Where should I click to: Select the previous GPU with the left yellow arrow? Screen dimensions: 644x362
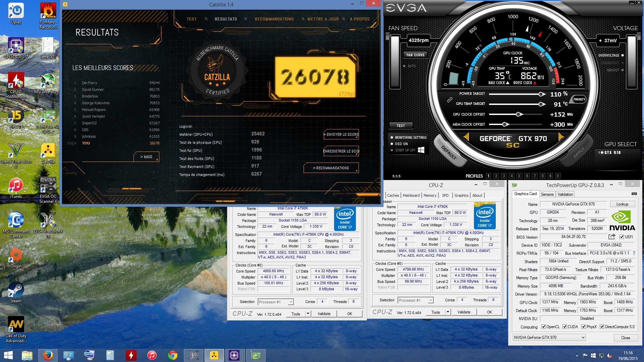click(x=466, y=137)
